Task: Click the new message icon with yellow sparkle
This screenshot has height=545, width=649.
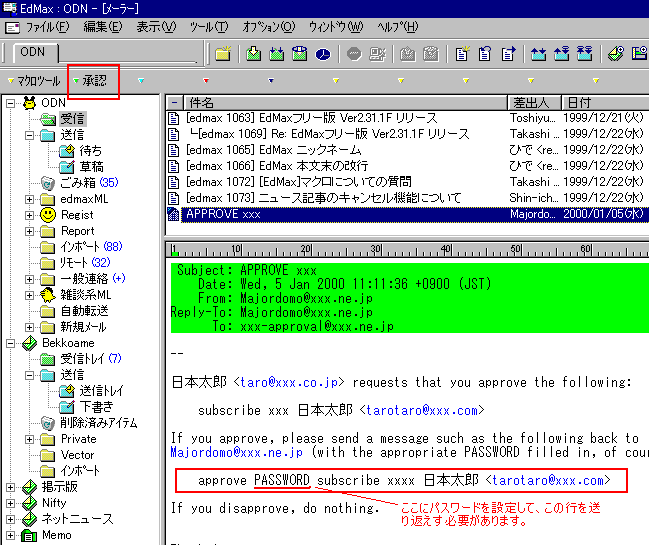Action: click(462, 54)
